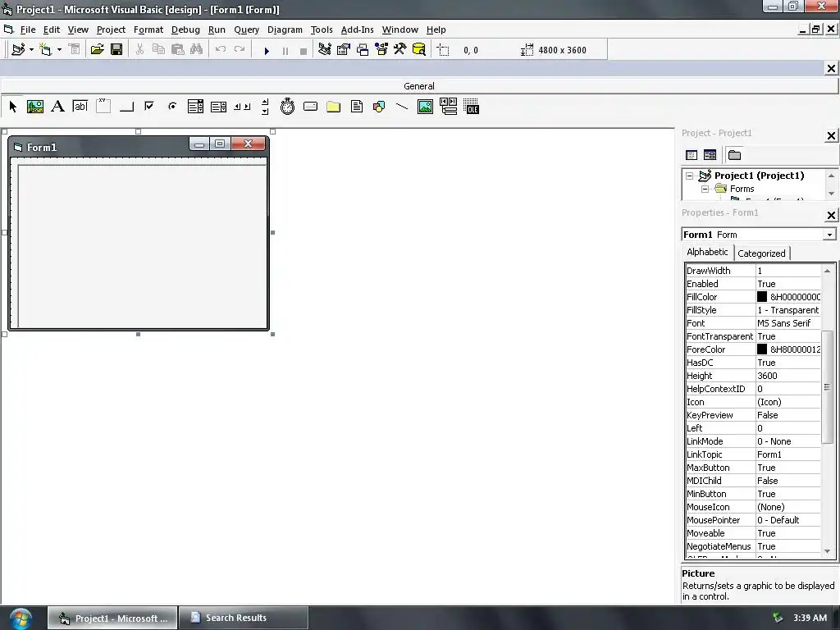The width and height of the screenshot is (840, 630).
Task: Toggle Folders view in Project panel
Action: point(734,155)
